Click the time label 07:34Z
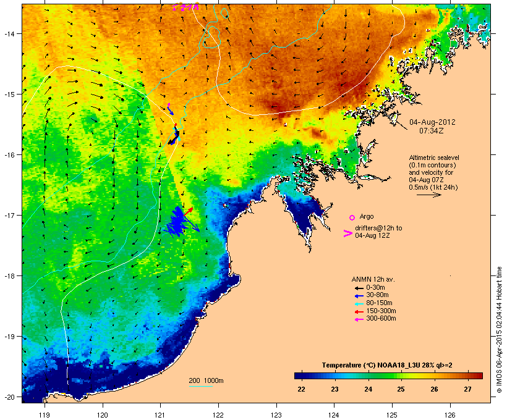 pos(432,131)
